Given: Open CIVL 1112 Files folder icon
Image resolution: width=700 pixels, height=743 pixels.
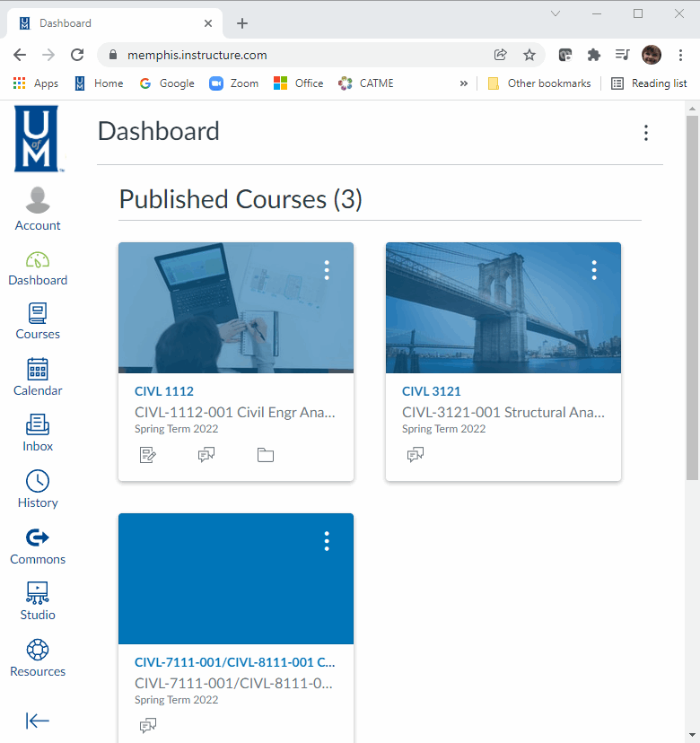Looking at the screenshot, I should [x=266, y=455].
